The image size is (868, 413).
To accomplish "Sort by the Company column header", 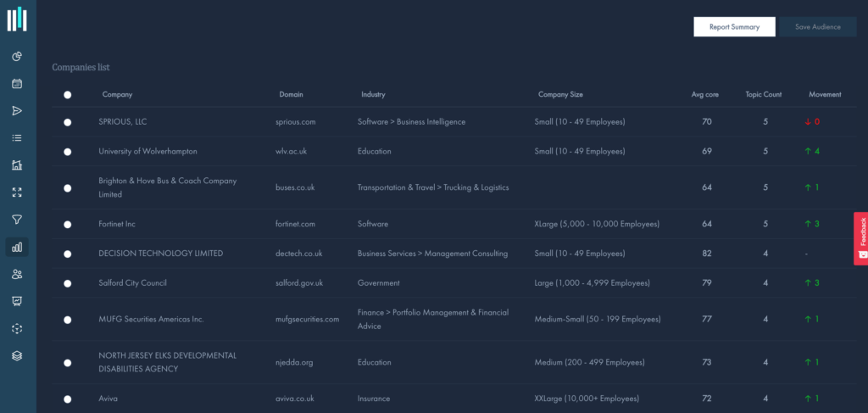I will tap(117, 95).
